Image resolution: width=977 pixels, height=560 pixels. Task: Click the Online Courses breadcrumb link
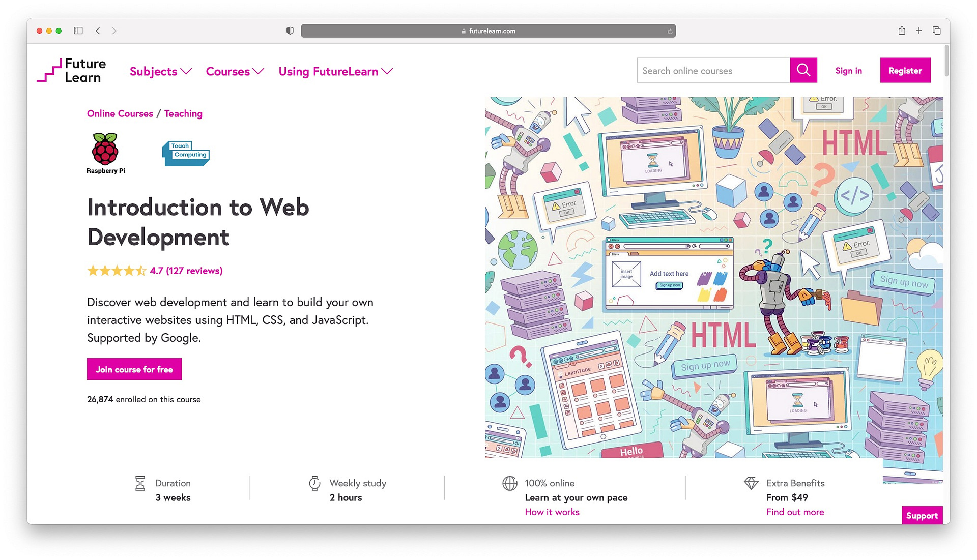[120, 113]
